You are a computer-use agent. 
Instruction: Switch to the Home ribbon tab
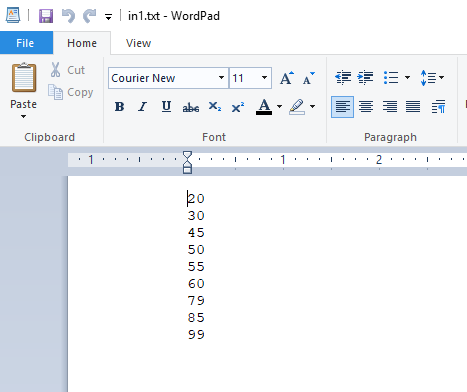(x=82, y=43)
